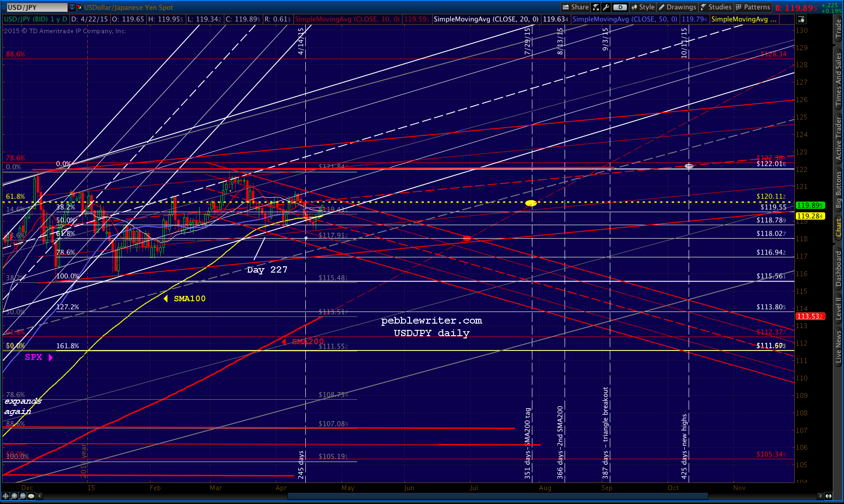Click the flask quick-study icon
This screenshot has height=504, width=844.
pyautogui.click(x=596, y=7)
